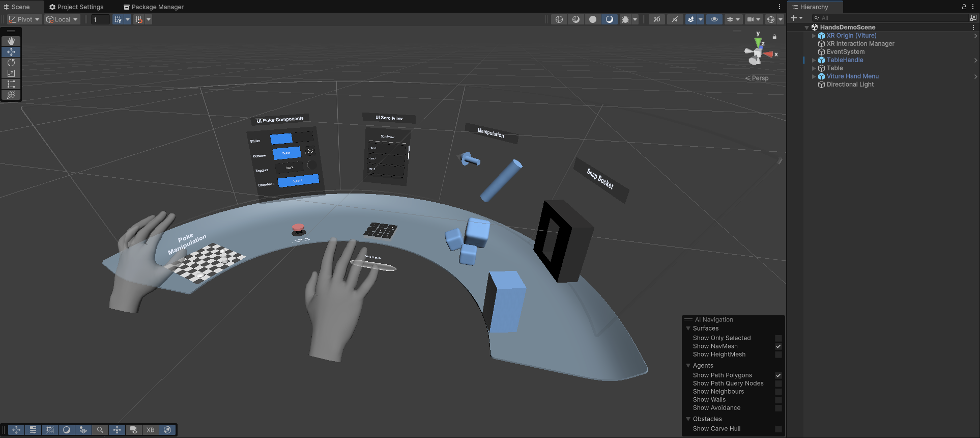The width and height of the screenshot is (980, 438).
Task: Select the Hand (View) tool
Action: [x=11, y=41]
